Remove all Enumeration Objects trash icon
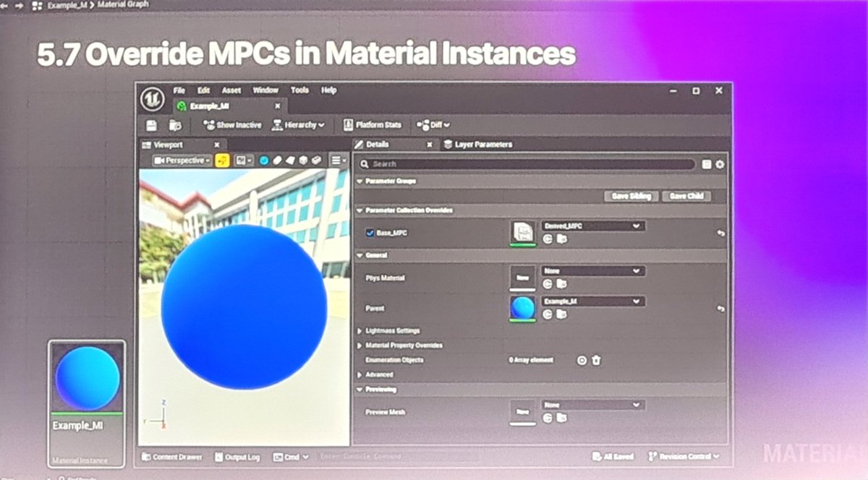 (x=596, y=360)
